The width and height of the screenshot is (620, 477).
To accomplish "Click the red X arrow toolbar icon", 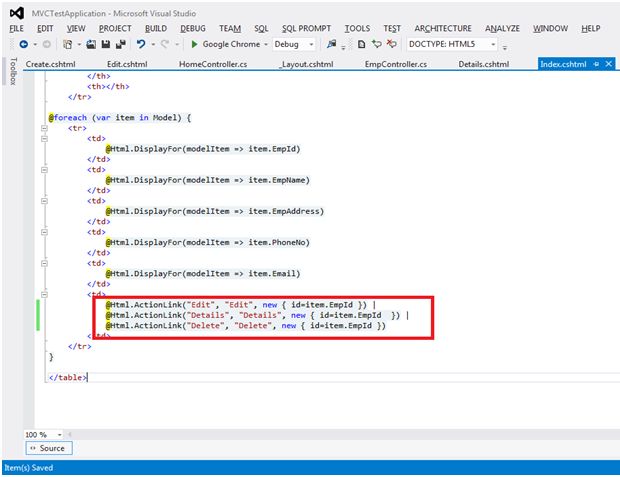I will [391, 44].
